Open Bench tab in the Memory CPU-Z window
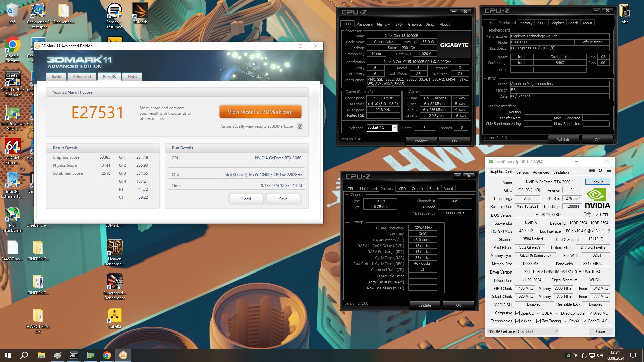Viewport: 644px width, 362px height. tap(434, 189)
